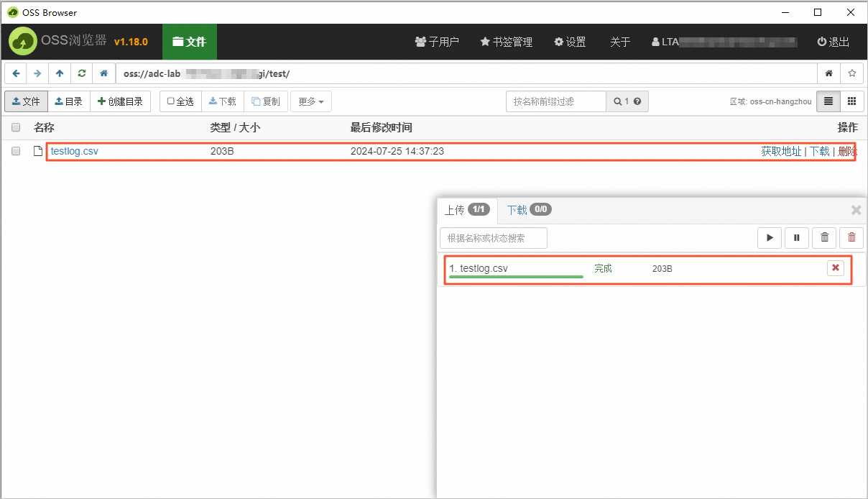Remove testlog.csv upload task with red X
Viewport: 868px width, 499px height.
point(835,268)
